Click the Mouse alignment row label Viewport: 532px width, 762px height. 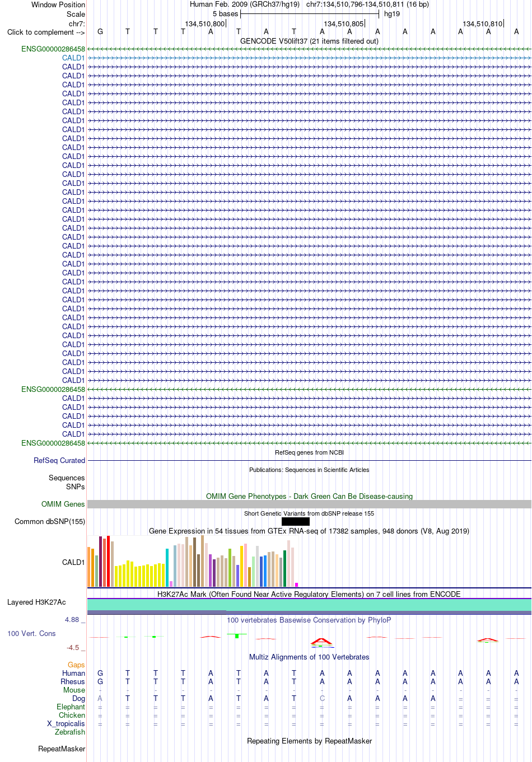coord(74,690)
